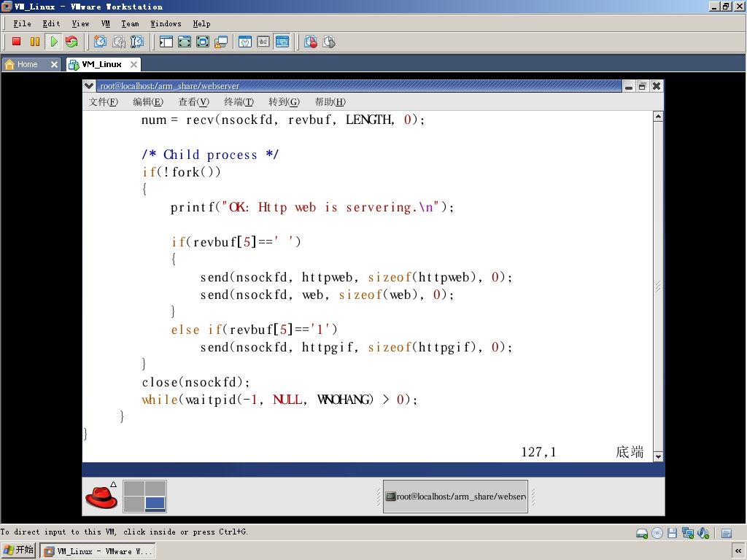
Task: Open the File menu in VMware
Action: click(x=22, y=23)
